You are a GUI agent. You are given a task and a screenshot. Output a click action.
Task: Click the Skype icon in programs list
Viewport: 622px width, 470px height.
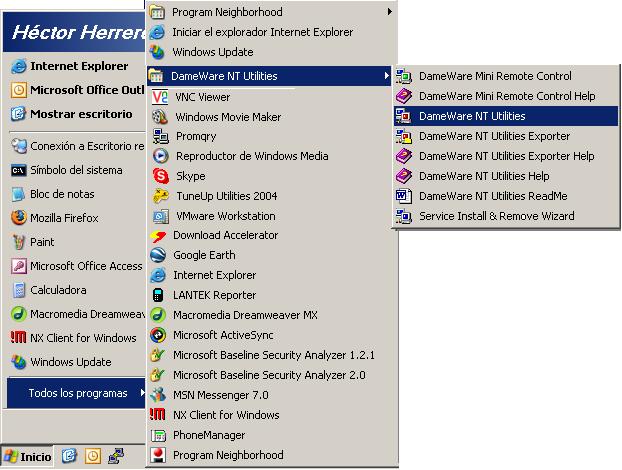161,176
